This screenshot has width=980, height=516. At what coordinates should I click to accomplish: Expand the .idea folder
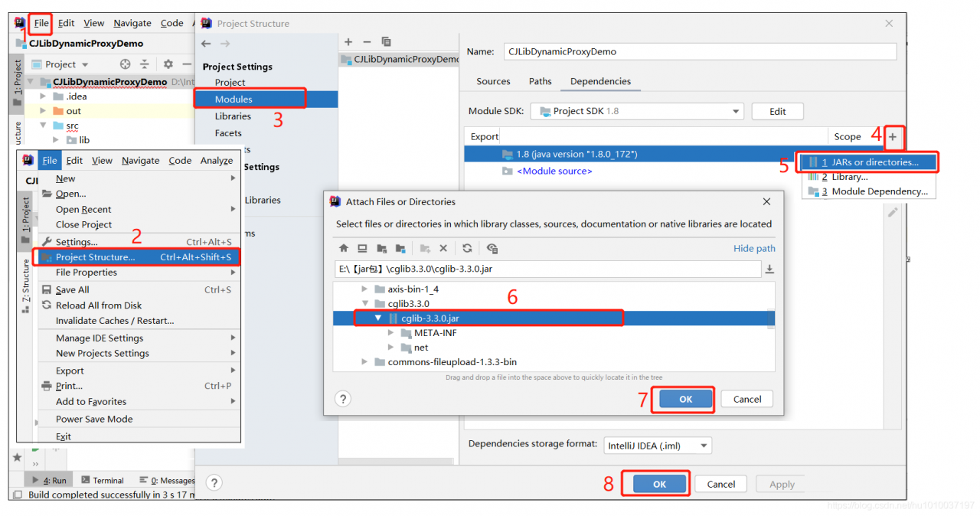click(43, 96)
